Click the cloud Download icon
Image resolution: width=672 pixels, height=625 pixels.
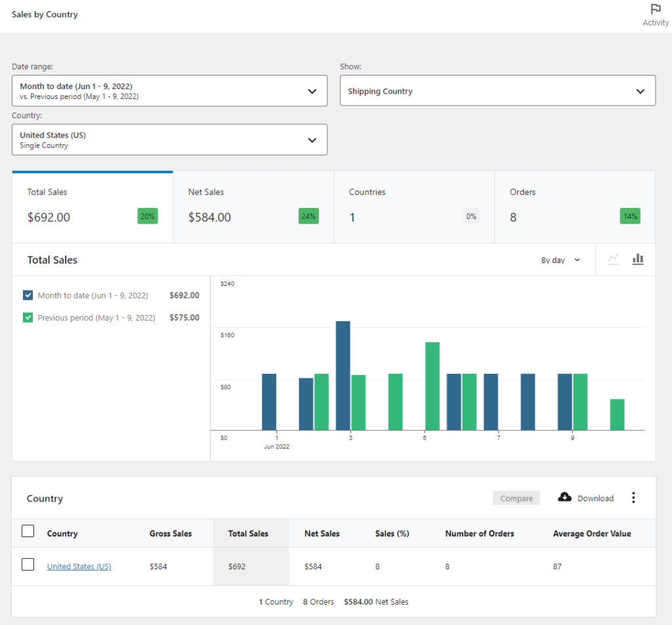(565, 498)
